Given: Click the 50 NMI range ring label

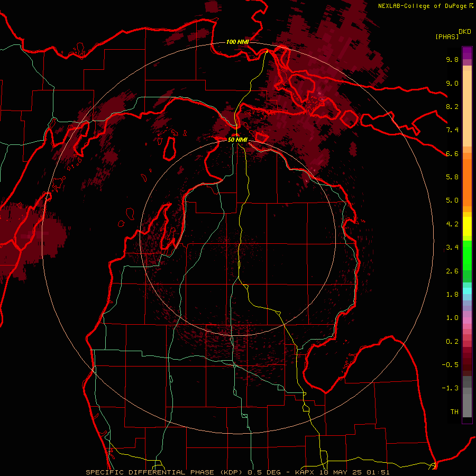Looking at the screenshot, I should (237, 140).
